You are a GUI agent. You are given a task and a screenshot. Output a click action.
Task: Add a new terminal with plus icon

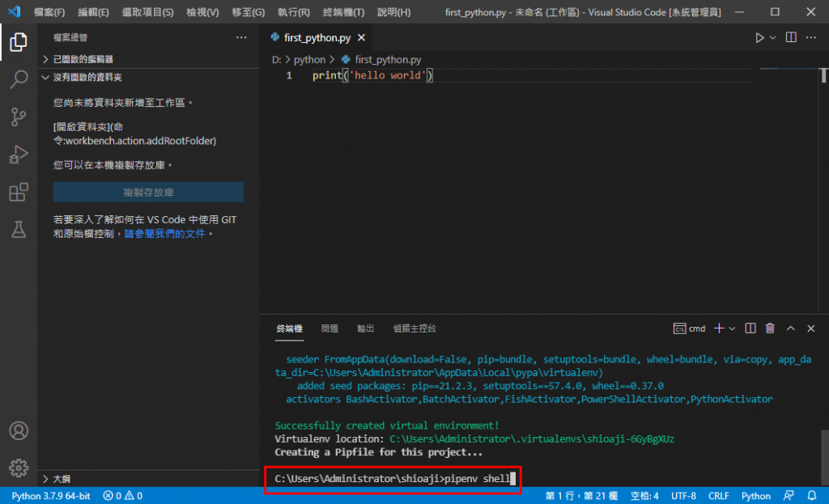[x=719, y=328]
